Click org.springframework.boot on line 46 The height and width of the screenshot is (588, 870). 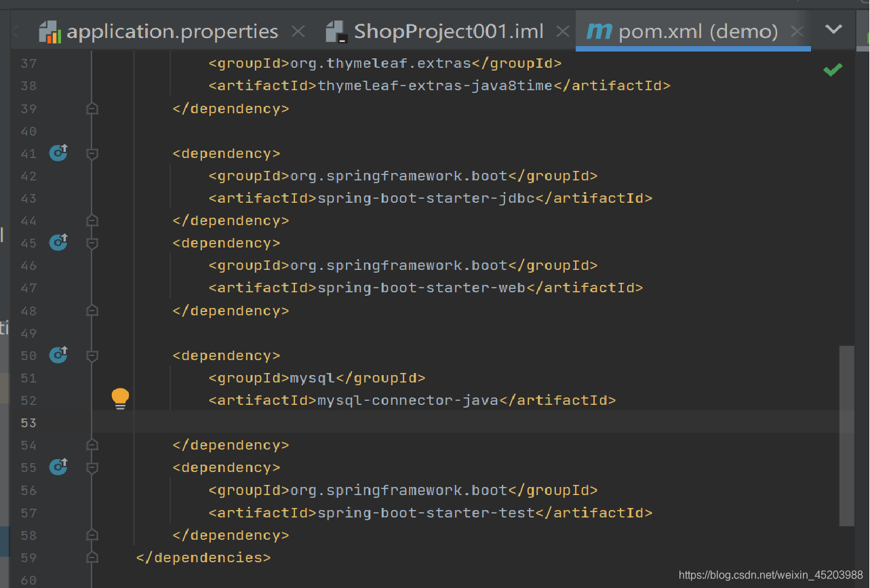[399, 265]
